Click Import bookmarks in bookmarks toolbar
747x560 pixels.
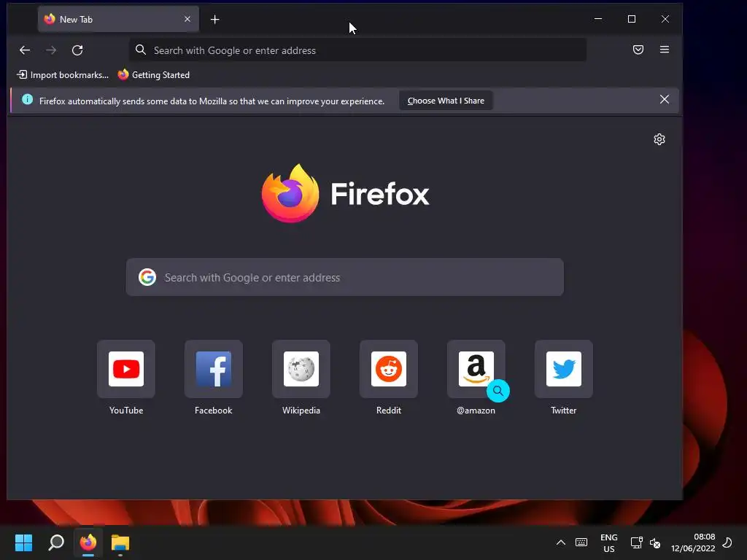63,75
